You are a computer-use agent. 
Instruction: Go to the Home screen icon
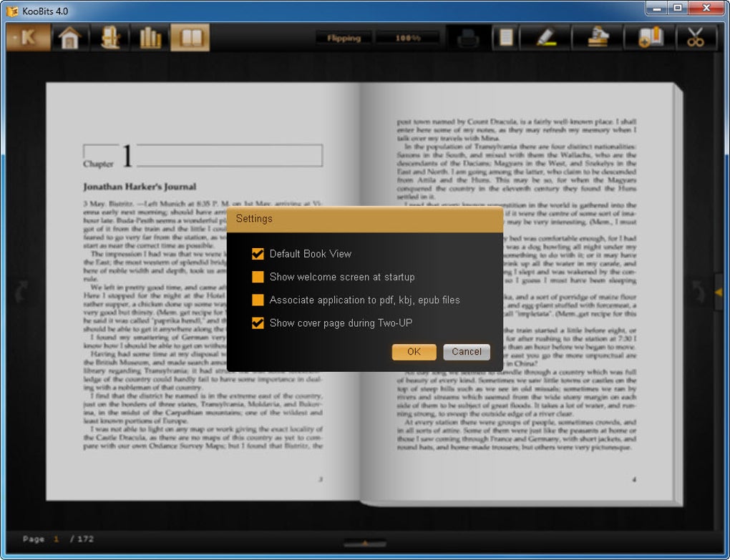point(70,37)
